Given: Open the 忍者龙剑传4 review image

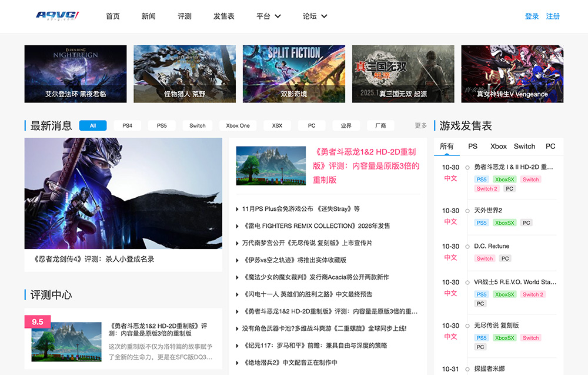Looking at the screenshot, I should point(123,193).
